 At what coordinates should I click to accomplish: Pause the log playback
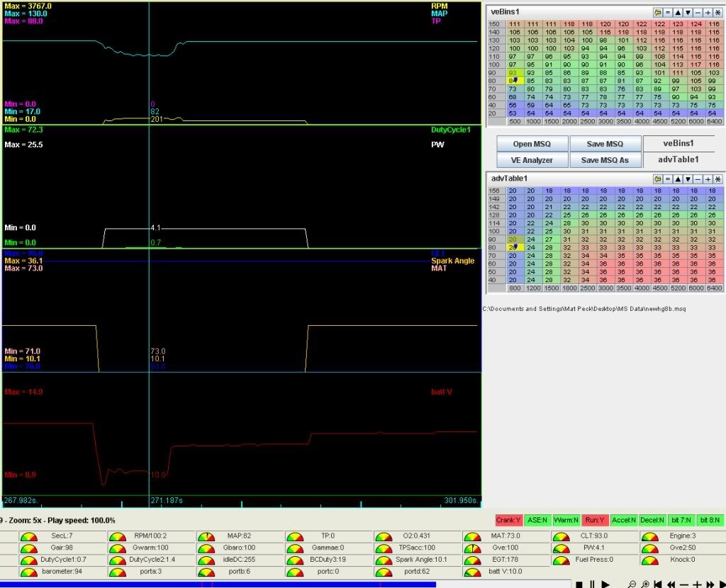(x=591, y=584)
